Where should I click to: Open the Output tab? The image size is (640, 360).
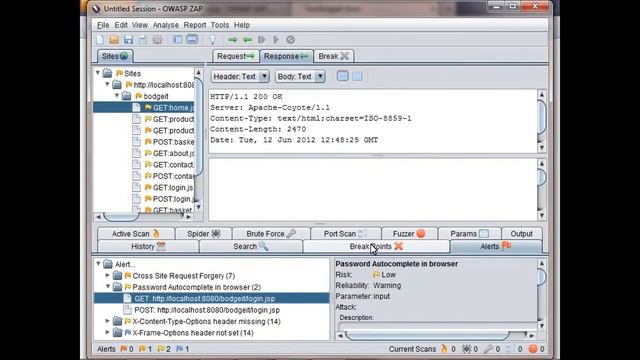[522, 234]
